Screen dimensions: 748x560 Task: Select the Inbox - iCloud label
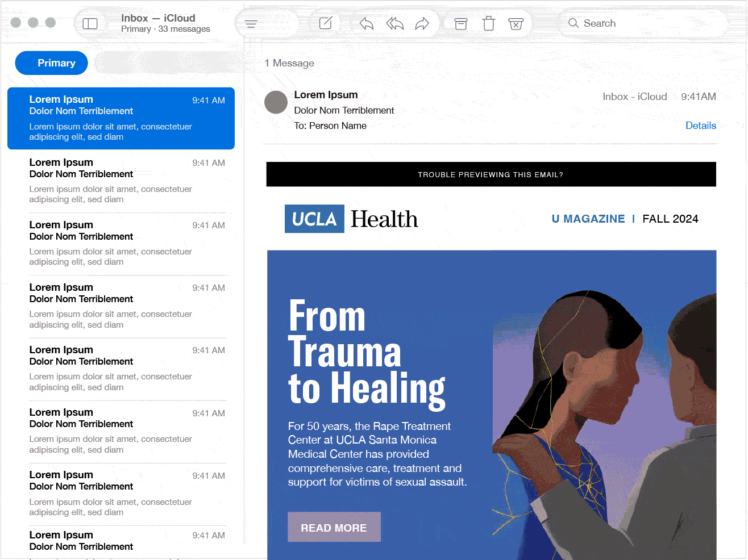pyautogui.click(x=635, y=97)
